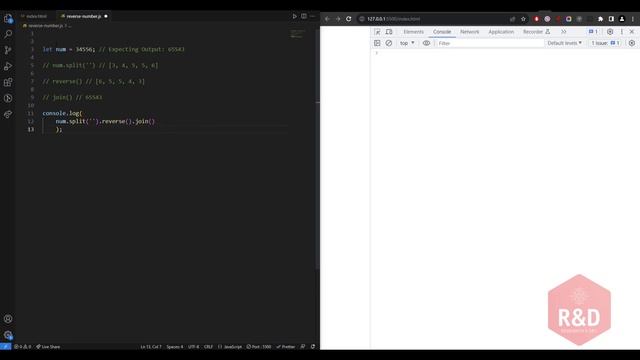Select the reverse-number.js editor tab
Screen dimensions: 640x360
[83, 16]
